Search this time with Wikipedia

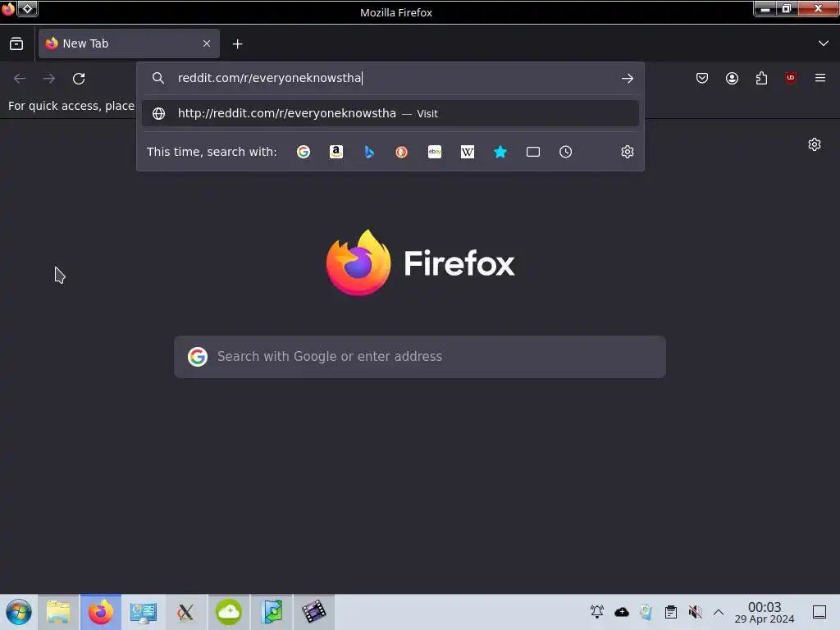coord(467,152)
